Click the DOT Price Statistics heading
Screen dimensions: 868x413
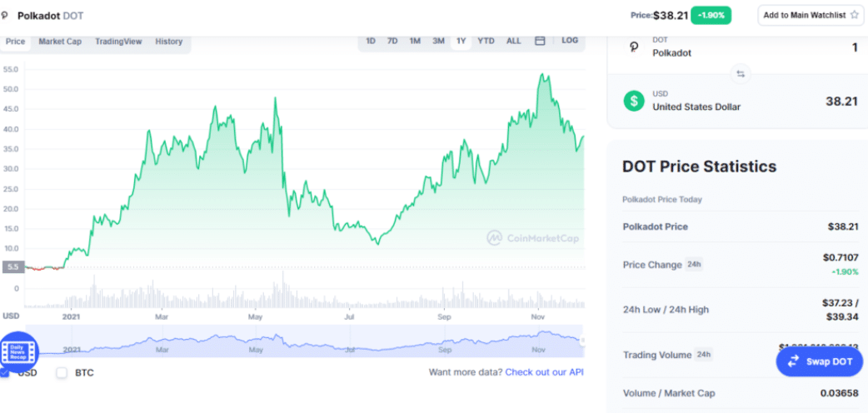tap(699, 166)
